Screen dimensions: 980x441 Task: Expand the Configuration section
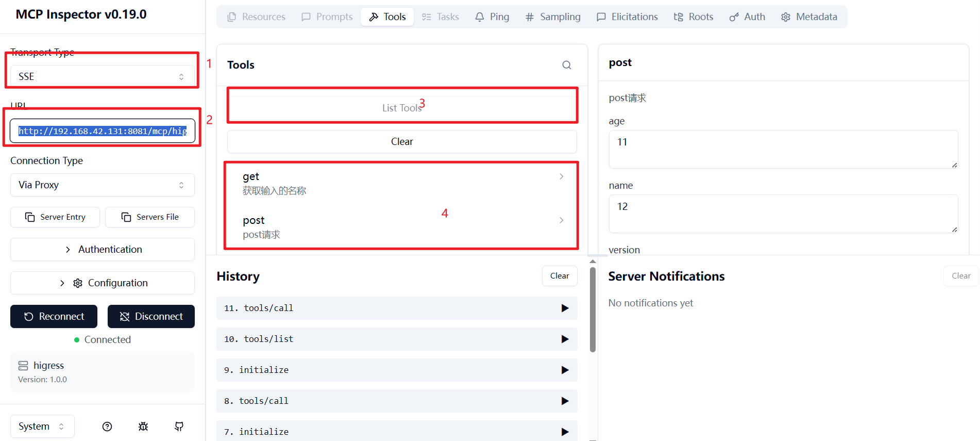click(x=102, y=283)
